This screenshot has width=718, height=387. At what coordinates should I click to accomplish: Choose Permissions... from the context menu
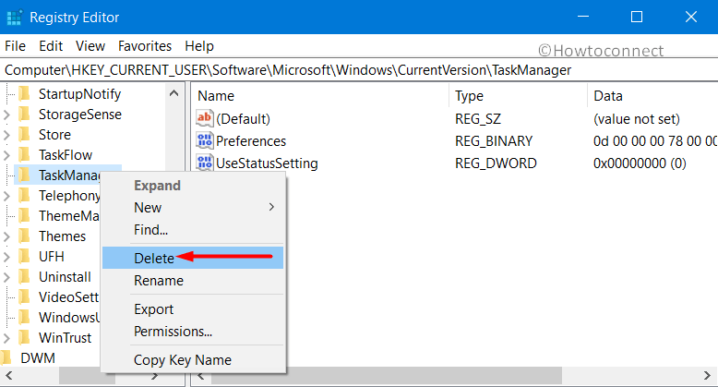click(193, 331)
